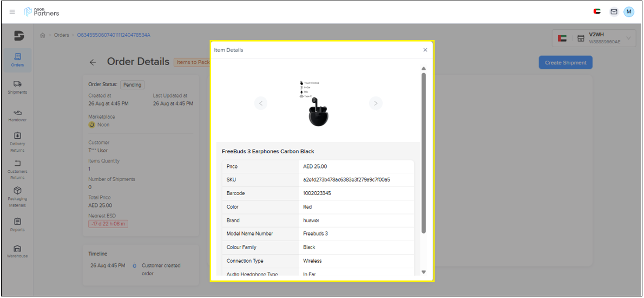Go to Orders in the sidebar

[x=18, y=60]
